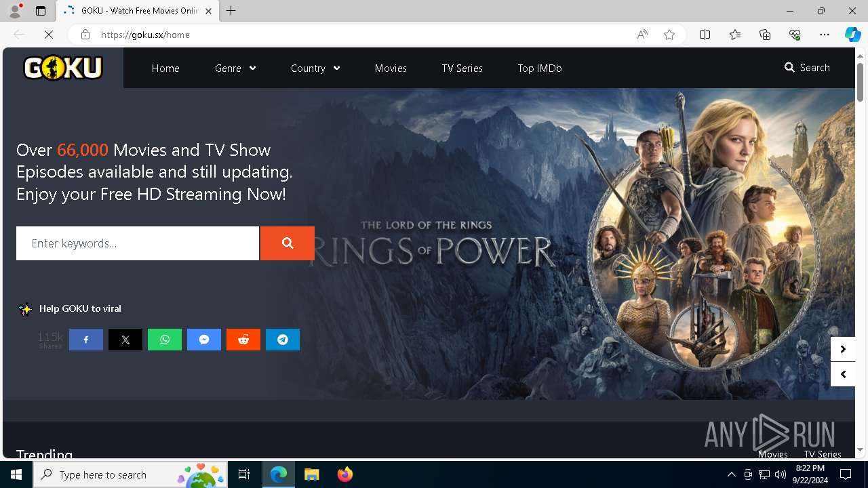This screenshot has height=488, width=868.
Task: Switch Trending to the Movies tab
Action: 773,454
